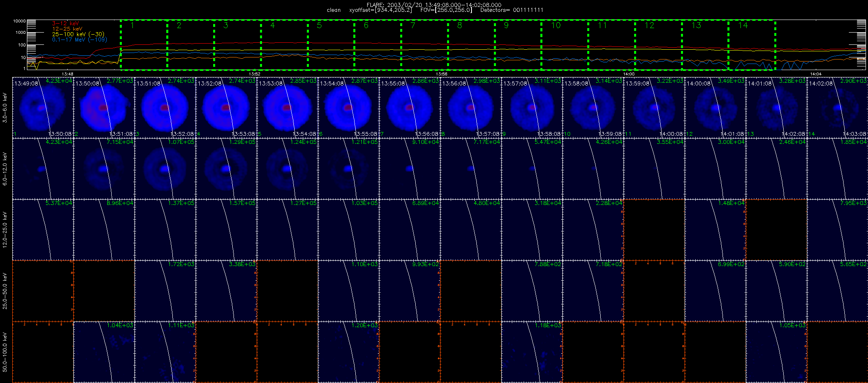868x383 pixels.
Task: Click the 12.0-25.0 keV row label
Action: 5,230
